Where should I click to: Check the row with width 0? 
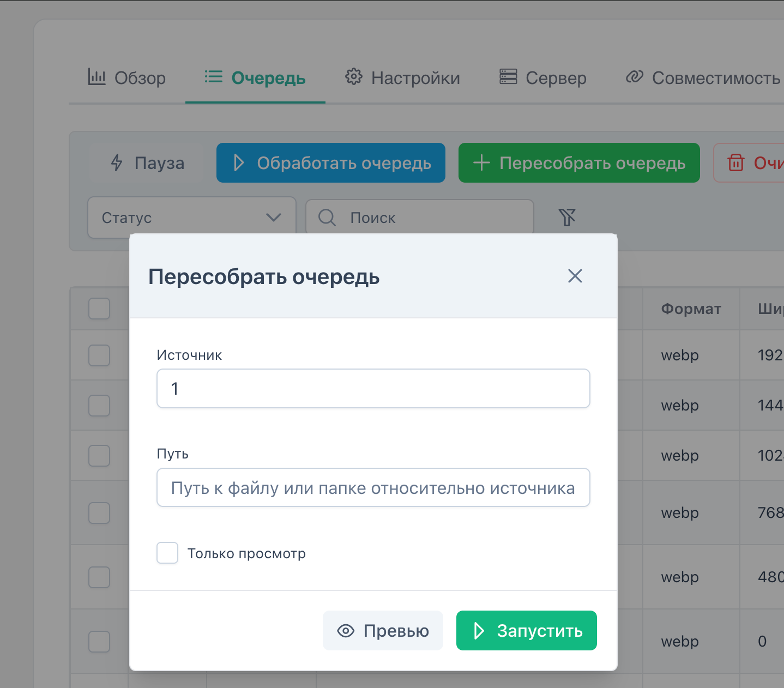[99, 642]
